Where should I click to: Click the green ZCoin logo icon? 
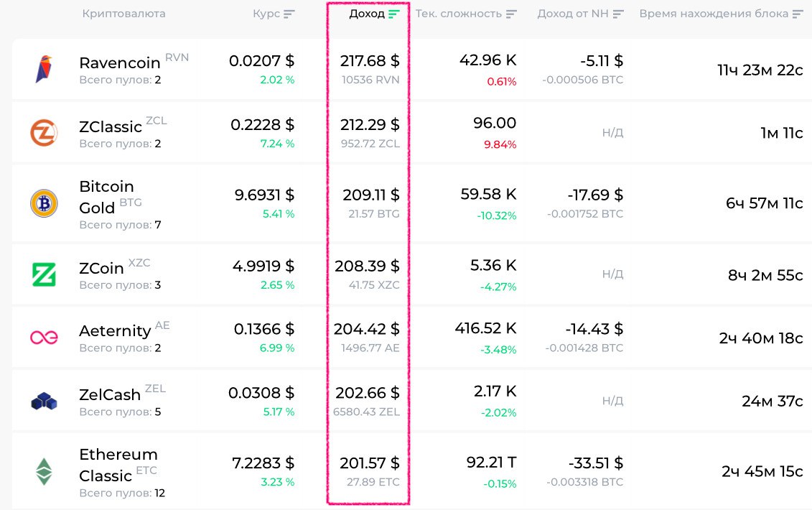(x=43, y=274)
